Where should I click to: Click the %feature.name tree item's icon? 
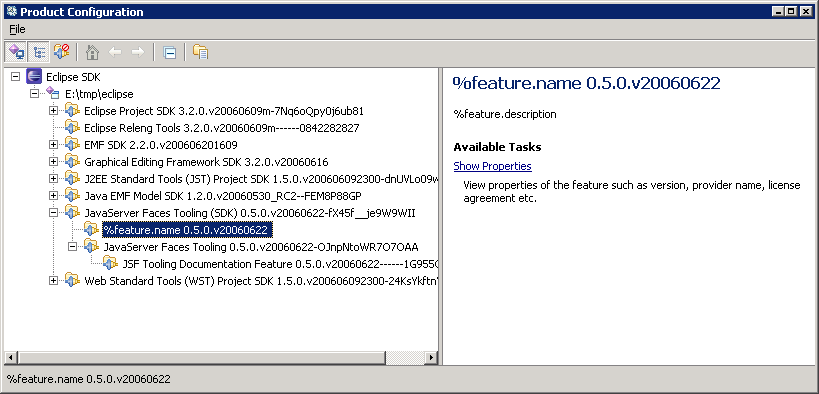pos(91,229)
